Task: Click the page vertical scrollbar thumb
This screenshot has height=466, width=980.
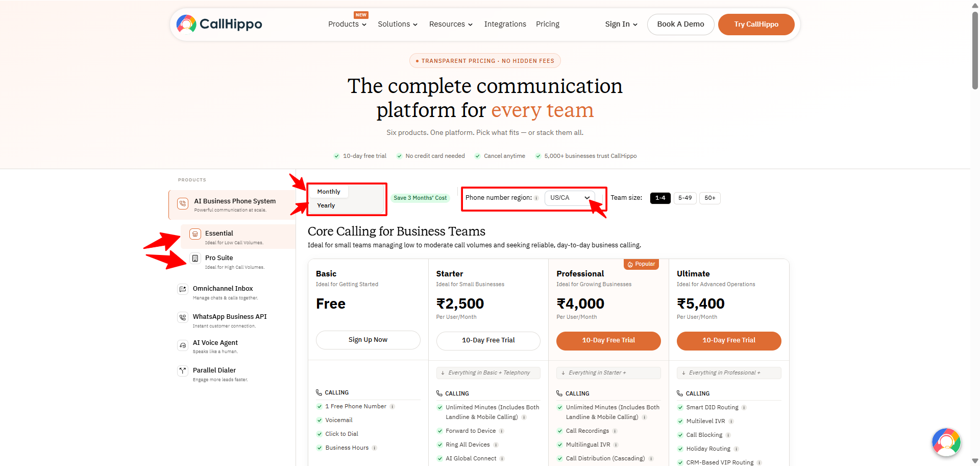Action: tap(975, 50)
